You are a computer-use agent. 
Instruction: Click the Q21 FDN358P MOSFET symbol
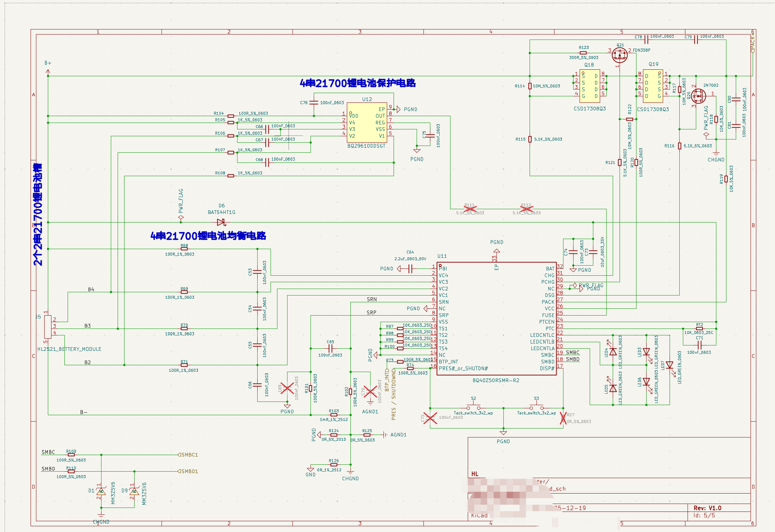620,55
